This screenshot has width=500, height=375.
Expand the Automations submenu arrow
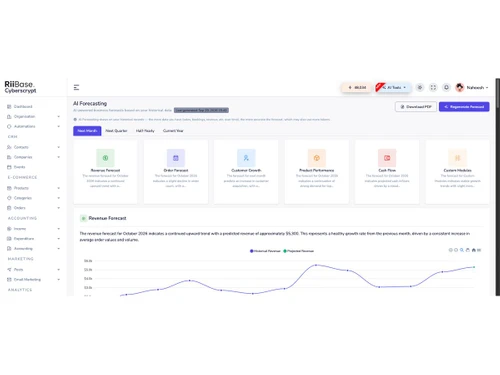(59, 126)
